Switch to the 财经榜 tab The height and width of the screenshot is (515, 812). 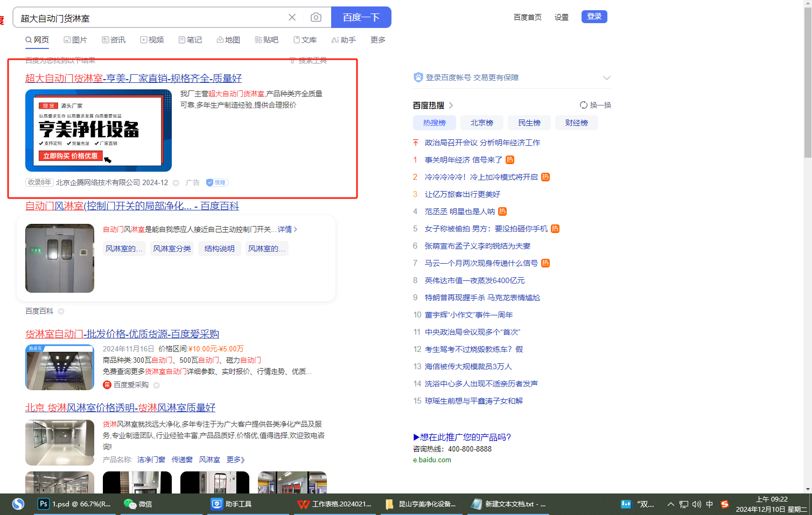(576, 123)
